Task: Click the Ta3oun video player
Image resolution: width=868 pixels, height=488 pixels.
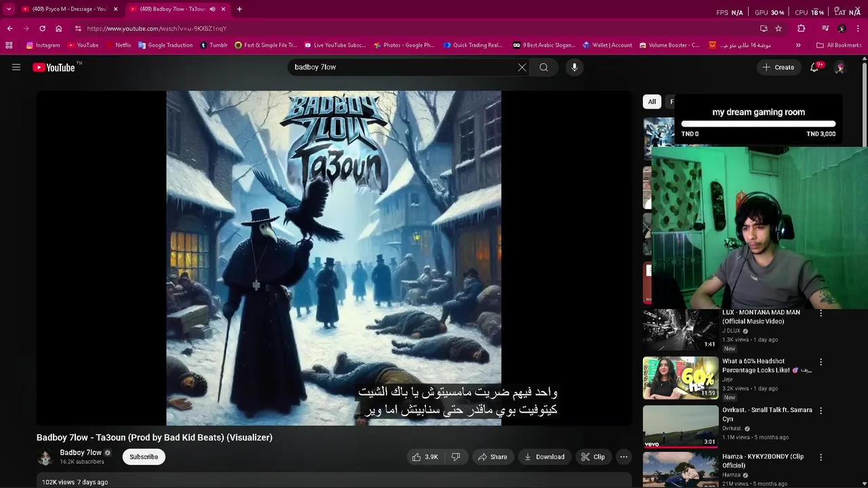Action: point(334,258)
